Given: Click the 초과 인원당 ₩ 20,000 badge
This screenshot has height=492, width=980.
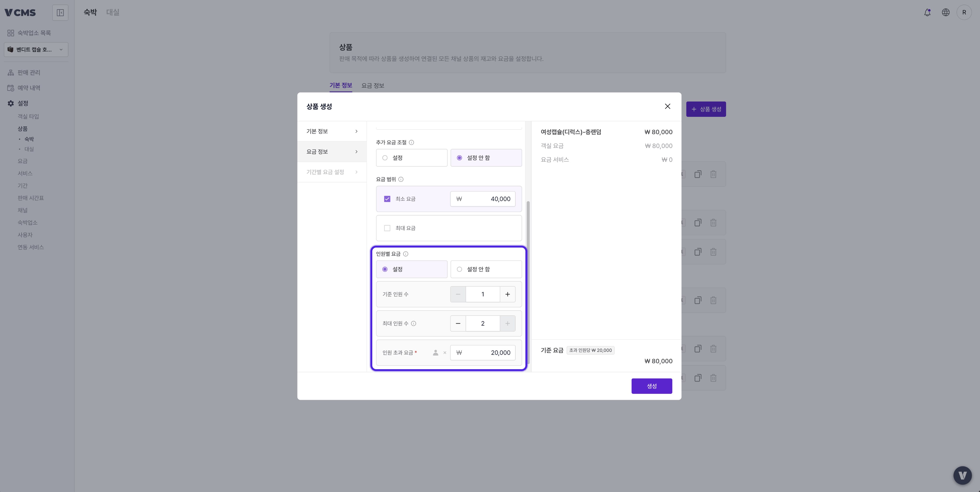Looking at the screenshot, I should click(590, 350).
